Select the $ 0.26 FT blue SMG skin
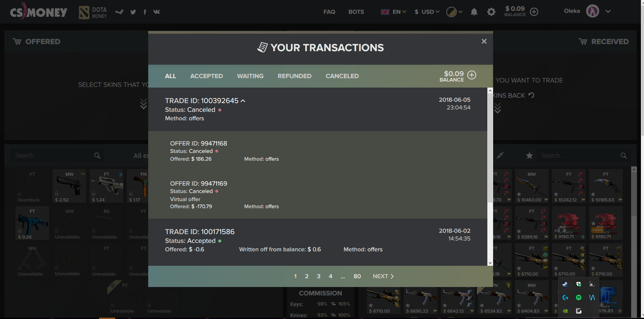Image resolution: width=644 pixels, height=319 pixels. click(32, 223)
